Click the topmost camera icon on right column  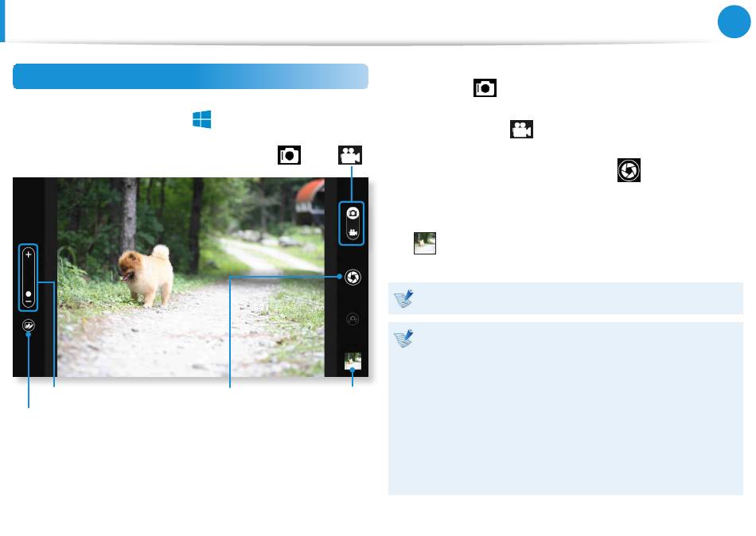pos(485,88)
